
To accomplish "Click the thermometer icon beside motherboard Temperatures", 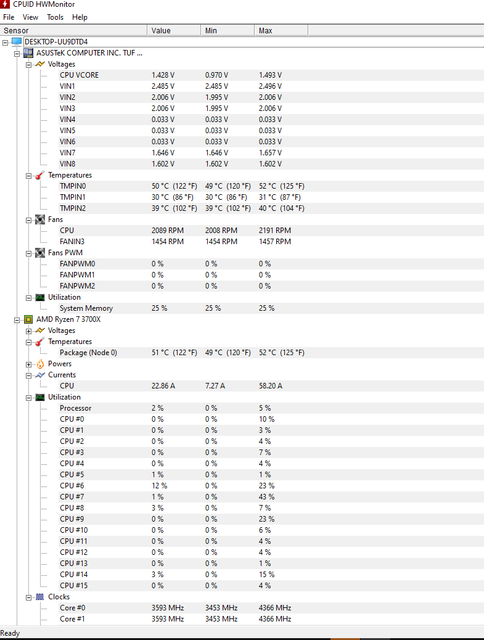I will tap(40, 175).
